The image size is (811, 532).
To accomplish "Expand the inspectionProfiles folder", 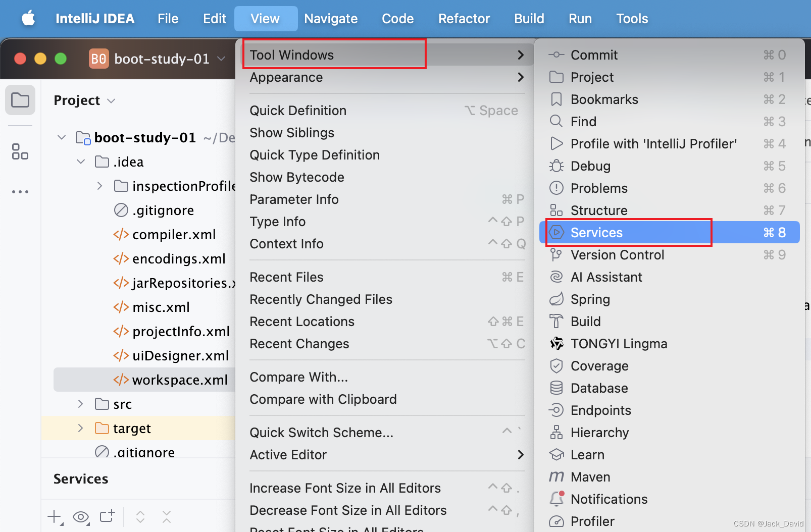I will [x=99, y=186].
